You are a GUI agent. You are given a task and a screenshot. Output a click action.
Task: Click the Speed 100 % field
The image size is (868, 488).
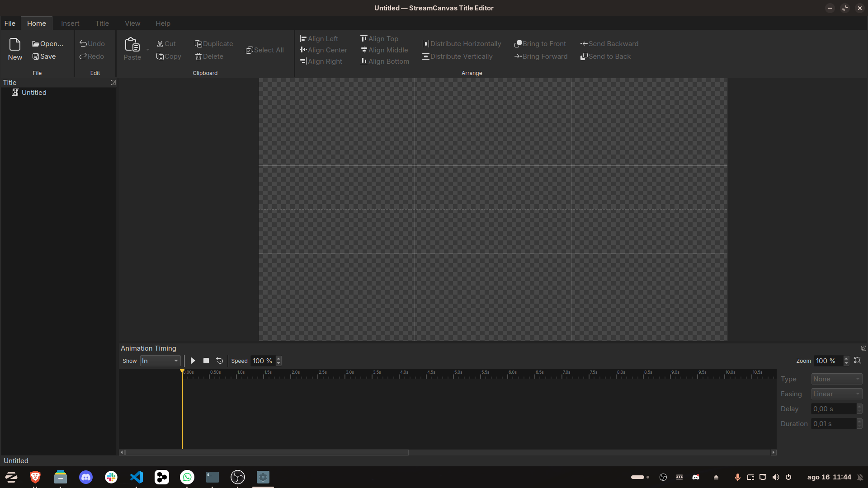263,361
